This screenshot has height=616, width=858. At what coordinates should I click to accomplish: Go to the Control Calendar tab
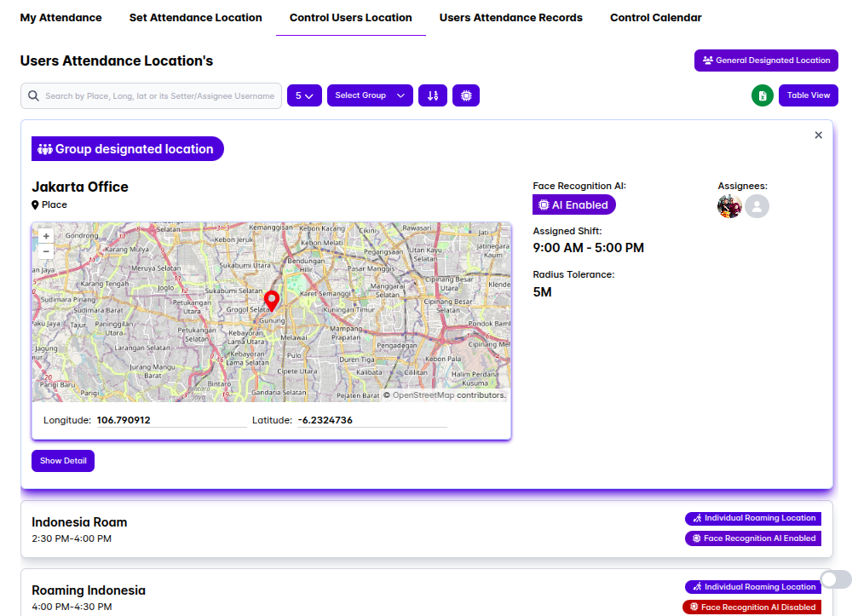coord(656,18)
